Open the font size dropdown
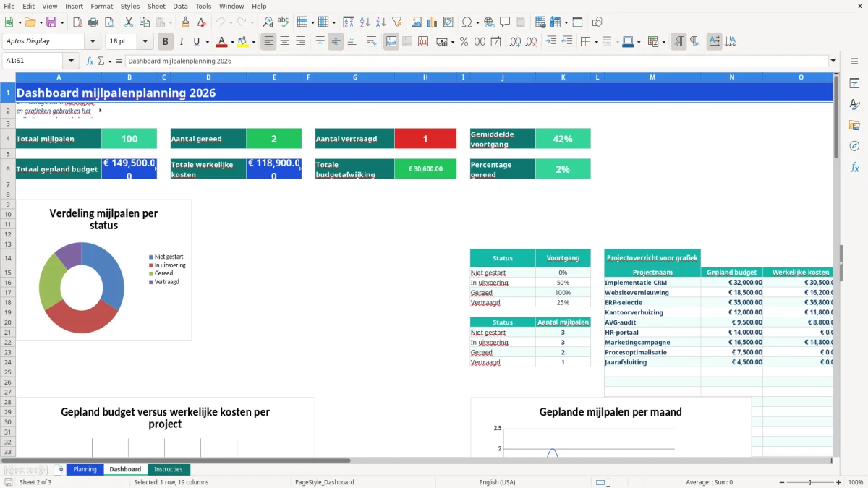The width and height of the screenshot is (868, 488). pyautogui.click(x=145, y=41)
